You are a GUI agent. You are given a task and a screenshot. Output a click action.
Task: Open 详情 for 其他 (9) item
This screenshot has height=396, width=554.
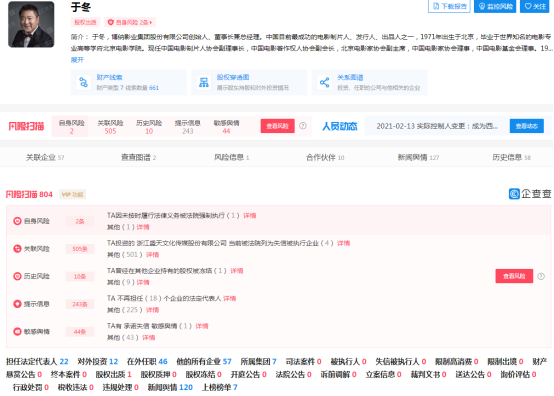(x=143, y=282)
